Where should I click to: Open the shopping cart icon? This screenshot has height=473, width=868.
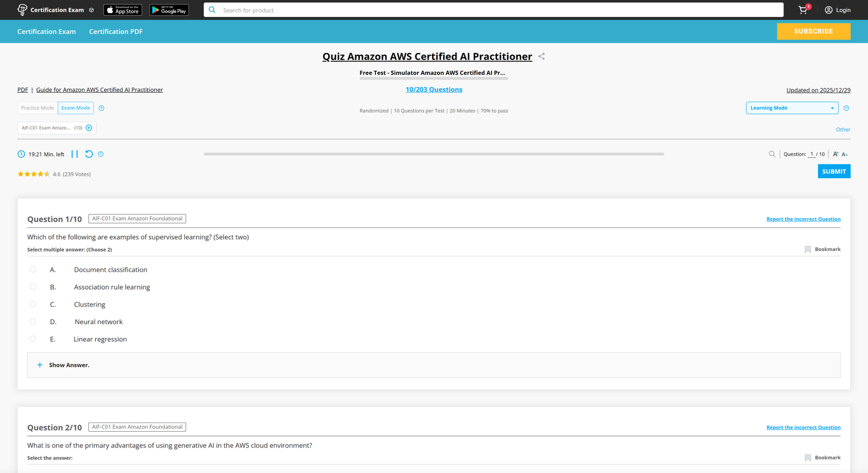pyautogui.click(x=803, y=10)
